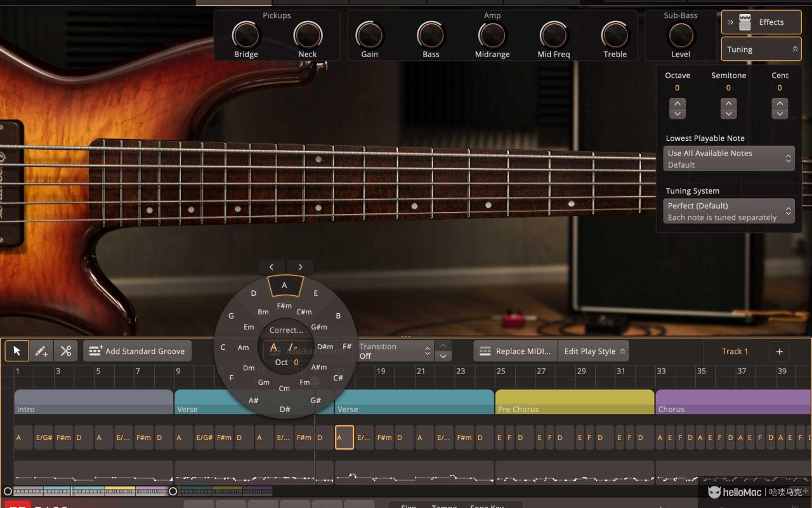Viewport: 812px width, 508px height.
Task: Select Gm chord on chord wheel
Action: 264,382
